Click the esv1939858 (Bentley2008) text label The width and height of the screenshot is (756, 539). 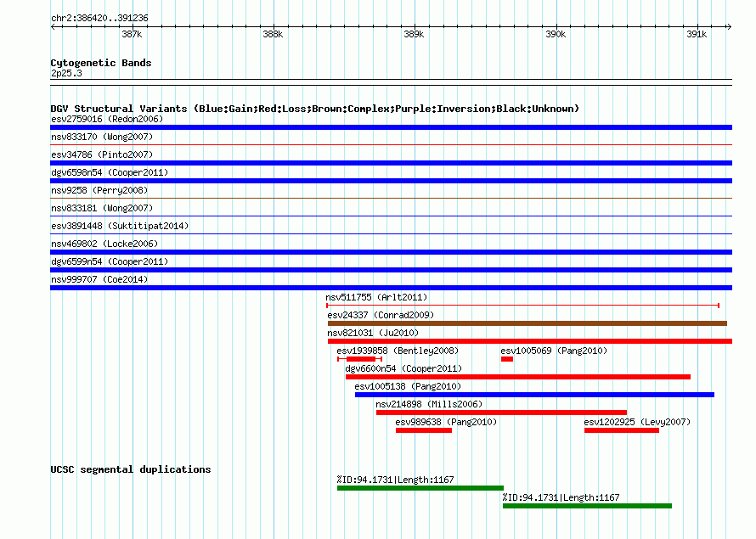pyautogui.click(x=398, y=351)
